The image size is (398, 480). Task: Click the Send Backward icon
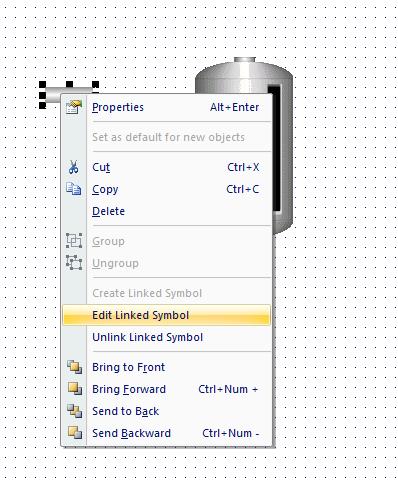click(74, 433)
